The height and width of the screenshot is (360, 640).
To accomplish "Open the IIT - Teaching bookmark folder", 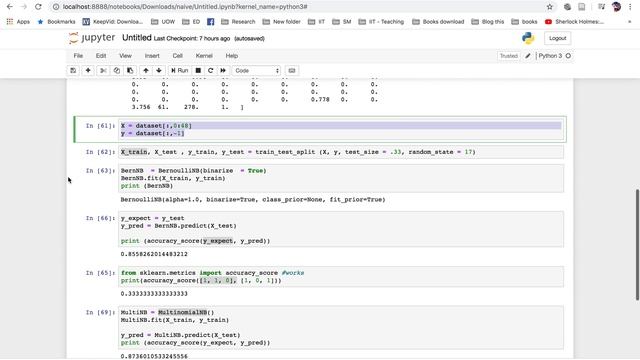I will tap(381, 22).
